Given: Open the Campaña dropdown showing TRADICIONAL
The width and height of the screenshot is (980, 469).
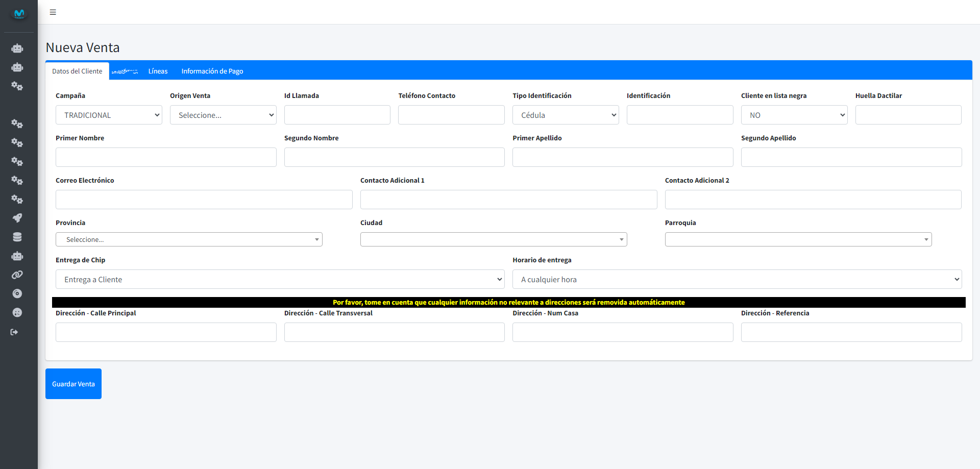Looking at the screenshot, I should [x=109, y=115].
